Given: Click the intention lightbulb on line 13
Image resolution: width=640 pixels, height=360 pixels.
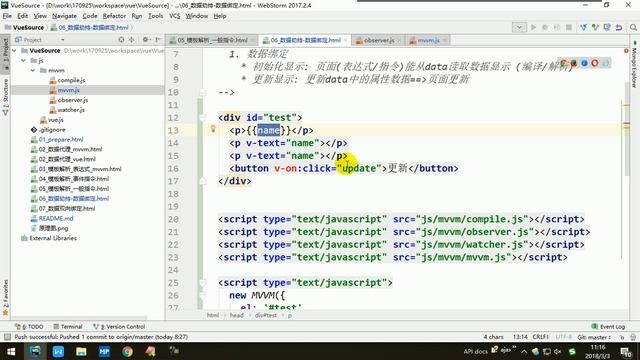Looking at the screenshot, I should [x=213, y=129].
